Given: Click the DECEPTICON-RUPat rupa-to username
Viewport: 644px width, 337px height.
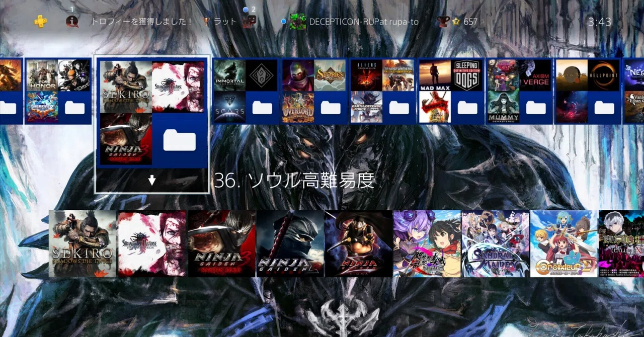Looking at the screenshot, I should pos(364,22).
